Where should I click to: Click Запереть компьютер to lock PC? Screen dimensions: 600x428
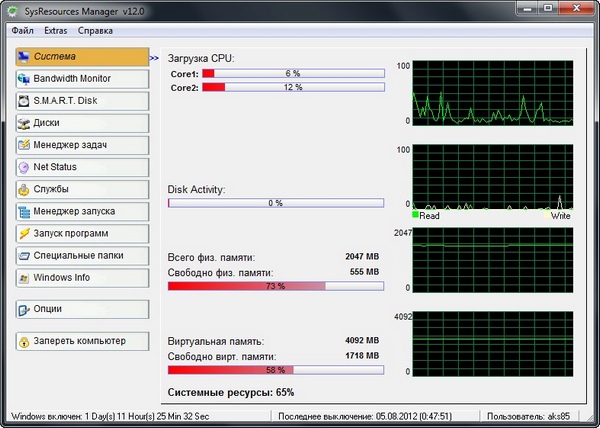coord(82,341)
